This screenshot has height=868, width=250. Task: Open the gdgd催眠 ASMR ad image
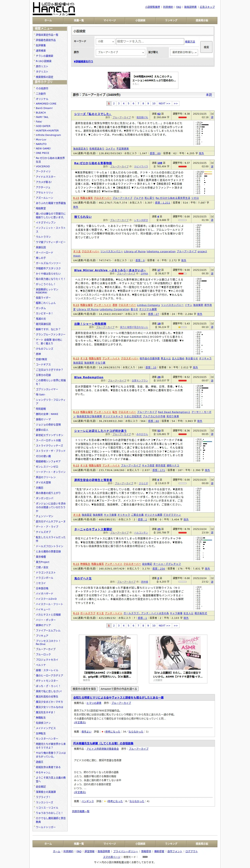click(x=108, y=653)
